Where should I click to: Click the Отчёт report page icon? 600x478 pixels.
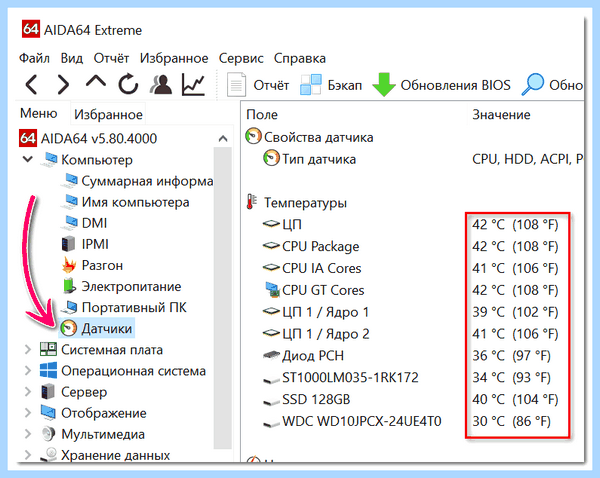[236, 85]
